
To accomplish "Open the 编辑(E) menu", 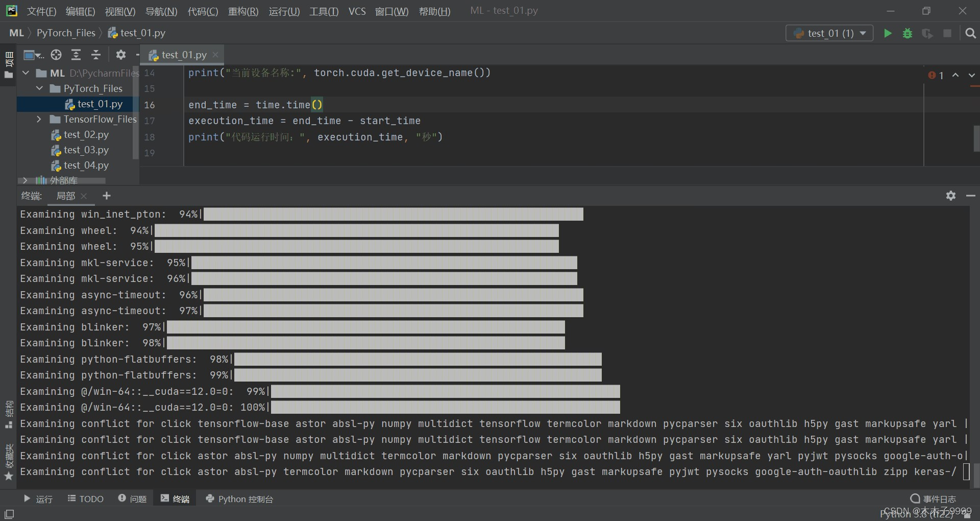I will pos(80,11).
